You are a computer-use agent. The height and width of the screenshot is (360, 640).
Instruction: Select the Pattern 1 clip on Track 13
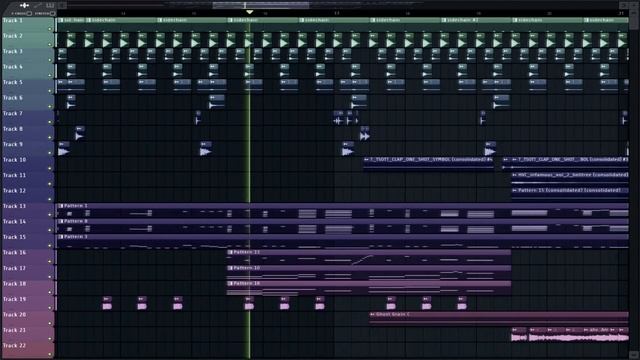point(342,211)
